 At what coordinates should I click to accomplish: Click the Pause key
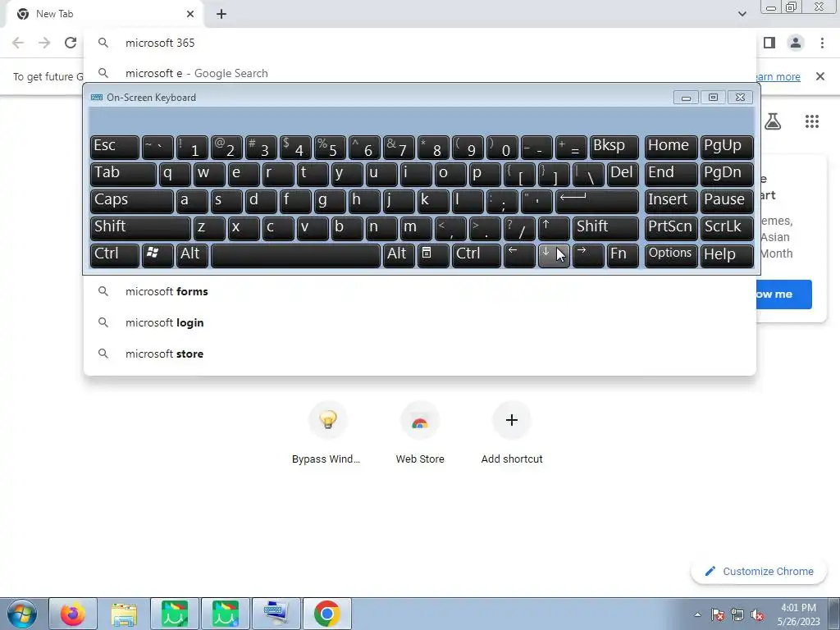(x=727, y=202)
